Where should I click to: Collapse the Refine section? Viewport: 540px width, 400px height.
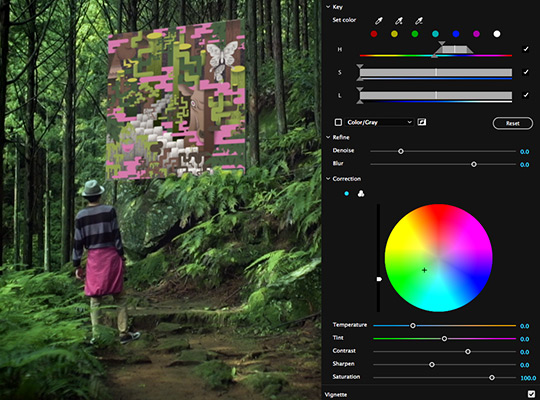coord(328,137)
